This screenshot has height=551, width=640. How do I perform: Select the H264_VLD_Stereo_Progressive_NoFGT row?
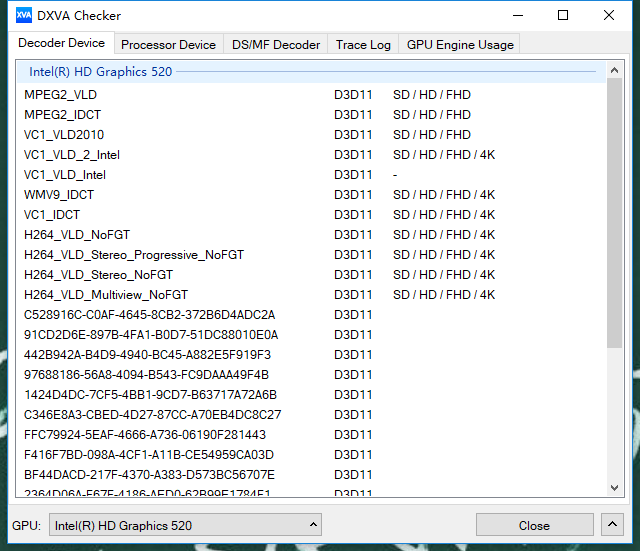pyautogui.click(x=312, y=255)
